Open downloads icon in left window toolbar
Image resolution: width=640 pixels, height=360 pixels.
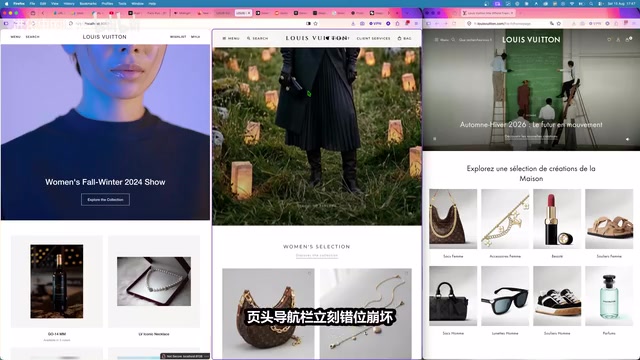[353, 24]
